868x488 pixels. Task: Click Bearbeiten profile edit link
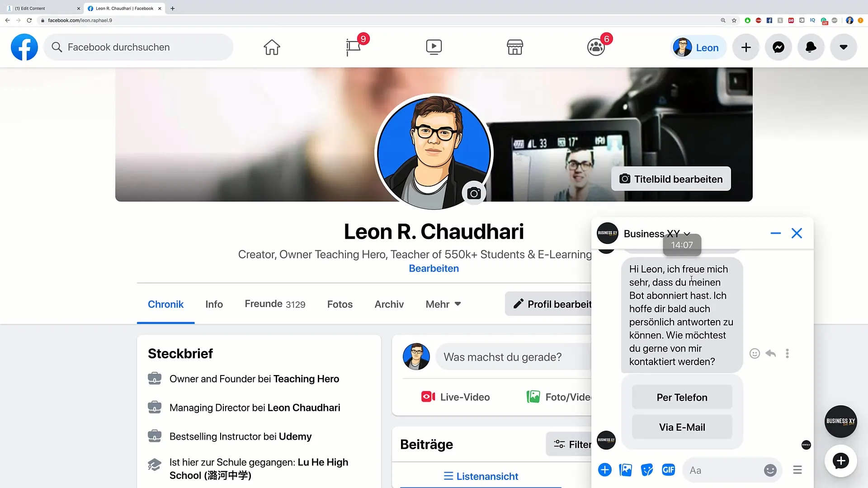click(x=434, y=268)
